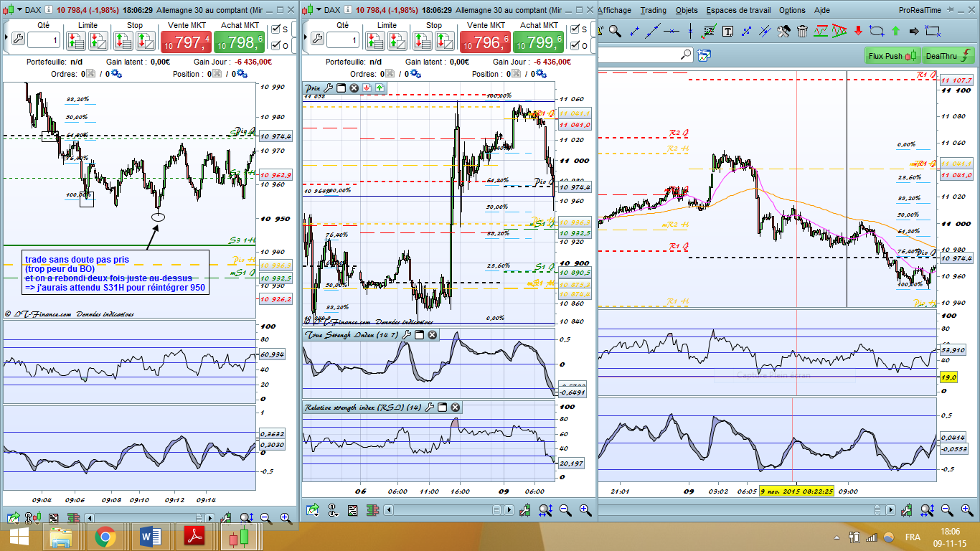
Task: Pick the red down arrow drawing tool
Action: pyautogui.click(x=858, y=31)
